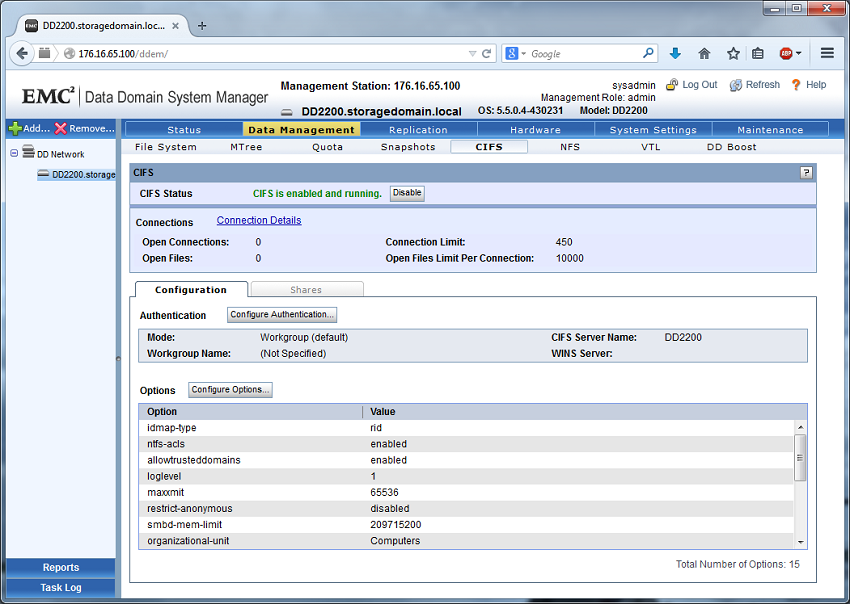The height and width of the screenshot is (604, 850).
Task: Open the address bar history dropdown arrow
Action: click(x=472, y=54)
